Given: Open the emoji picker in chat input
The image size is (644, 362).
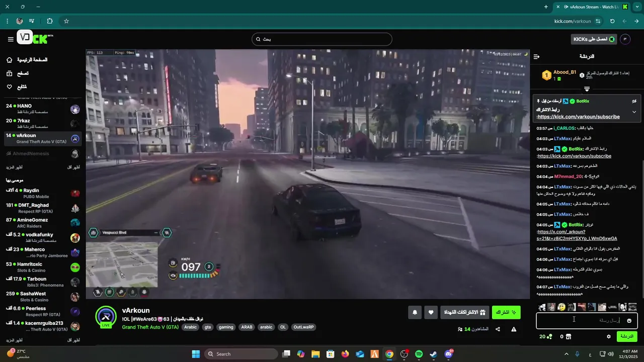Looking at the screenshot, I should click(x=629, y=321).
